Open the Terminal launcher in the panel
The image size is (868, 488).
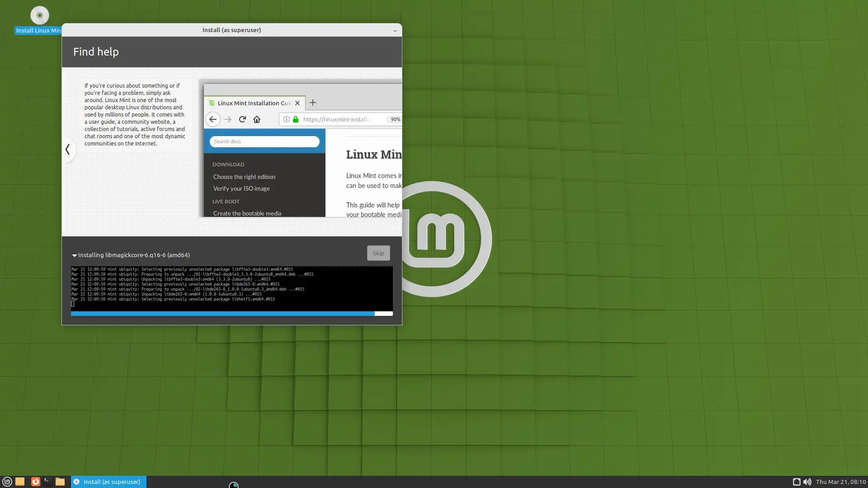pos(47,482)
